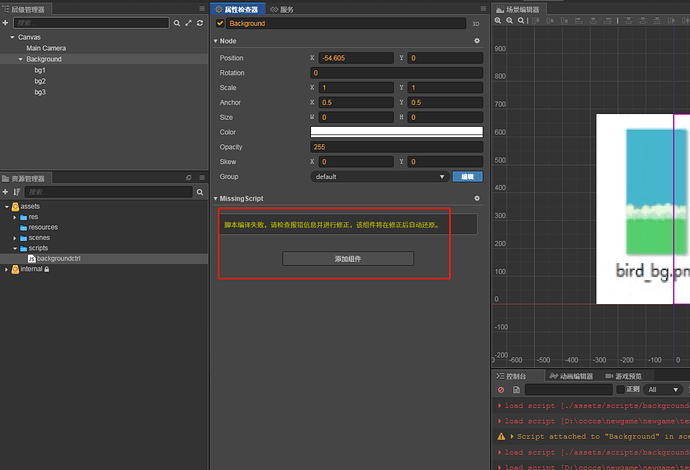Click the assets search magnifier icon
The height and width of the screenshot is (470, 690).
(200, 192)
